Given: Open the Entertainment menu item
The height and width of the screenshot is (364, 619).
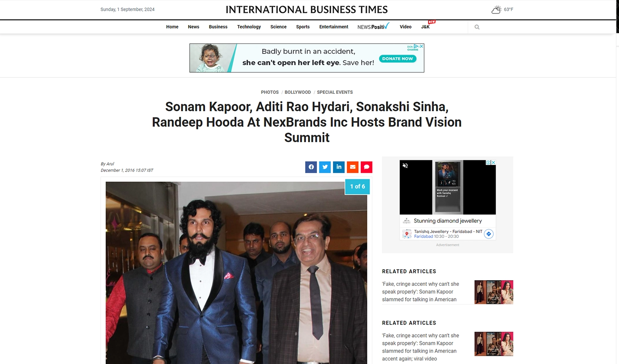Looking at the screenshot, I should [x=334, y=27].
